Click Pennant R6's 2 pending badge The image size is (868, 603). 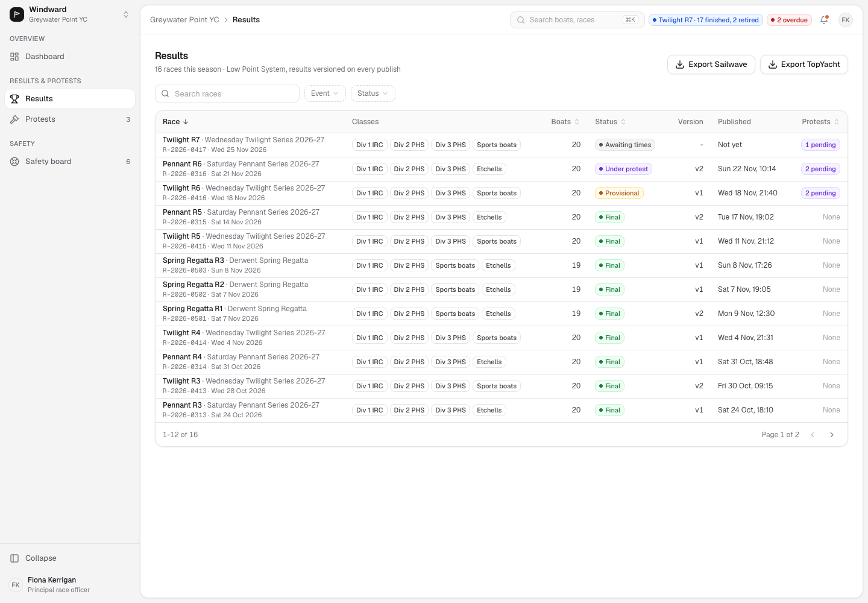pyautogui.click(x=820, y=169)
